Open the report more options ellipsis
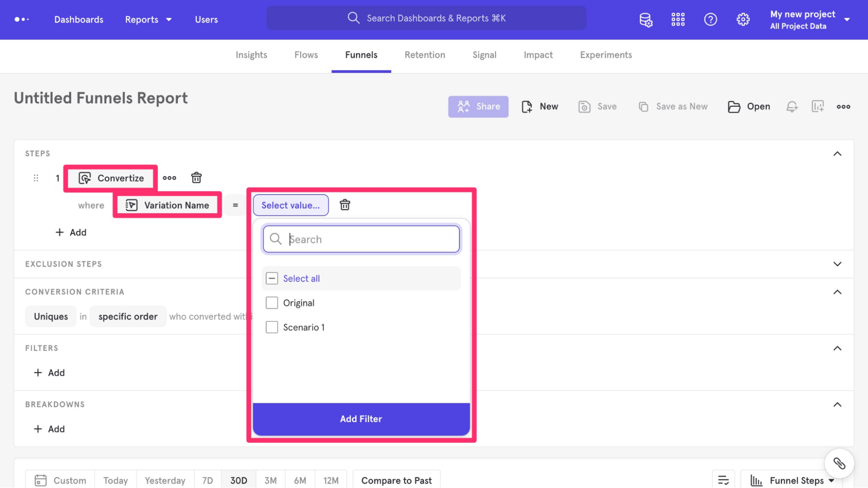This screenshot has height=488, width=868. tap(843, 106)
